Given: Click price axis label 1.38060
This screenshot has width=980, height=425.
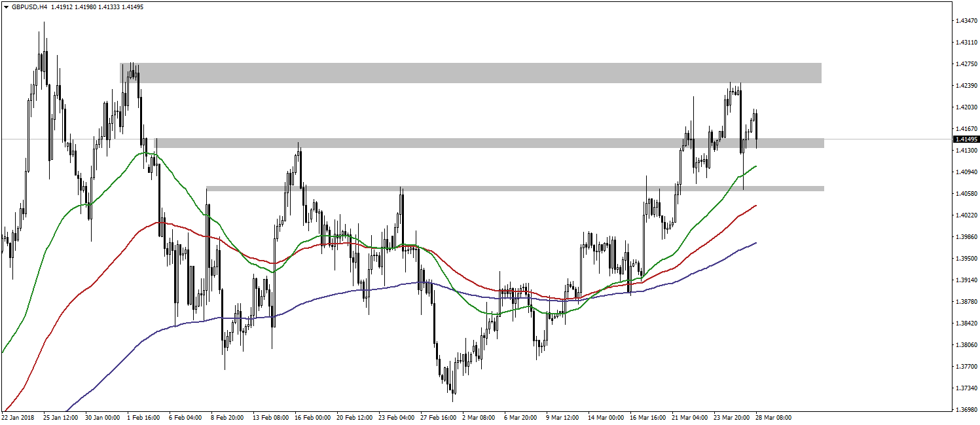Looking at the screenshot, I should [966, 344].
